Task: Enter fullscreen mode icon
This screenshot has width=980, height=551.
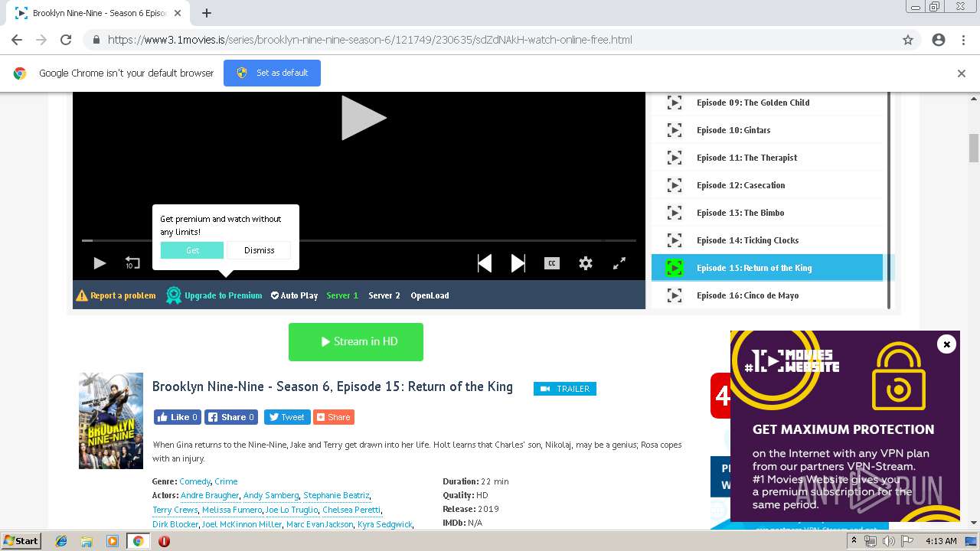Action: (619, 263)
